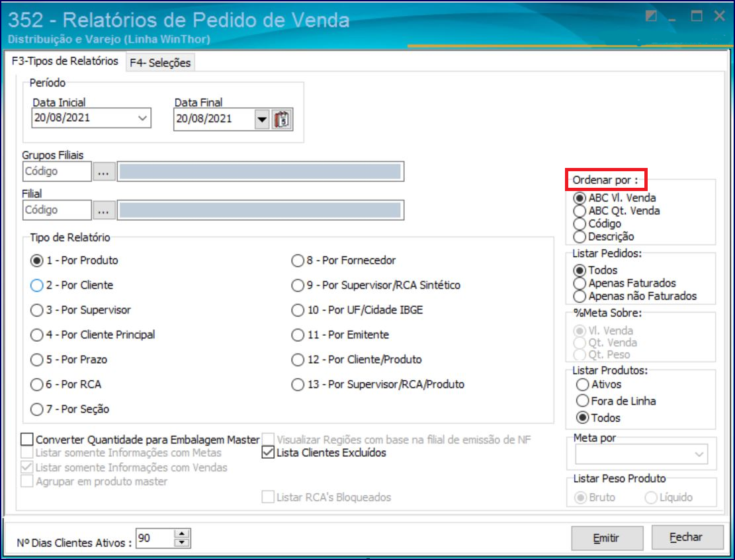Select 13 - Por Supervisor/RCA/Produto
This screenshot has width=735, height=560.
[378, 385]
